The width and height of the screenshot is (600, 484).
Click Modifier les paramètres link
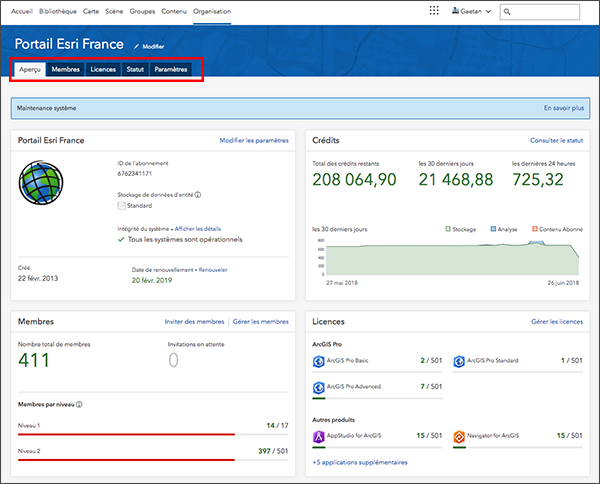coord(254,140)
